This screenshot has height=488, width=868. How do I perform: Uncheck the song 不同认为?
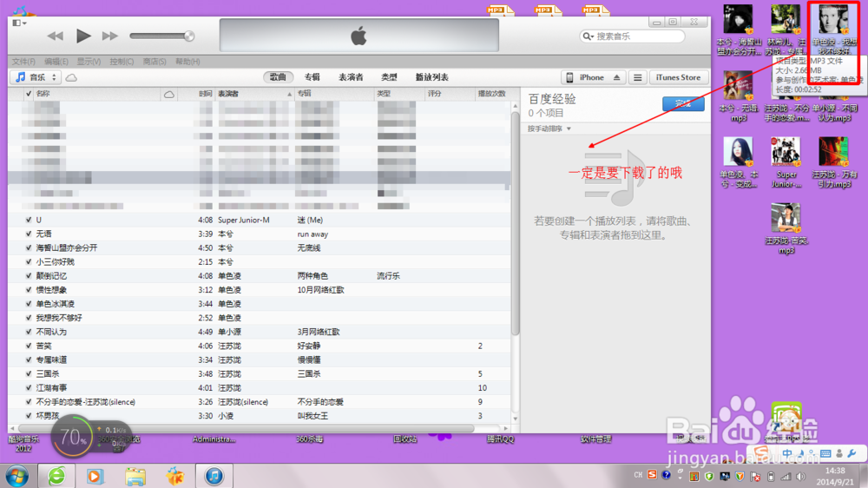click(29, 332)
